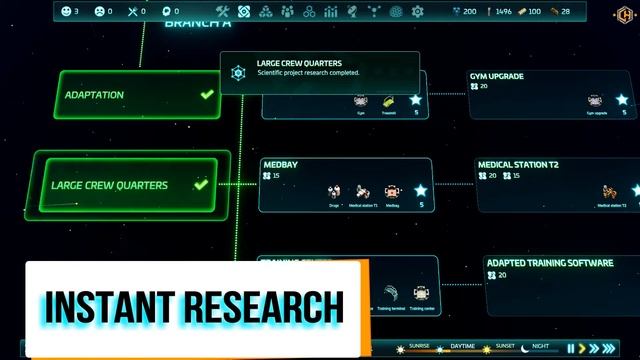Click the Adapted Training Software cost 20

pos(497,276)
